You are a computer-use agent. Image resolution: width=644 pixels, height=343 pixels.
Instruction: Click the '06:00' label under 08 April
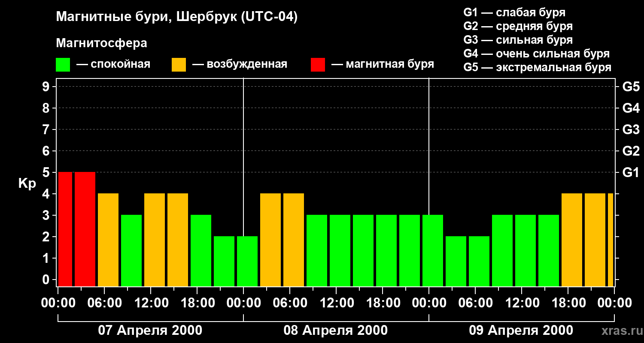[x=290, y=303]
